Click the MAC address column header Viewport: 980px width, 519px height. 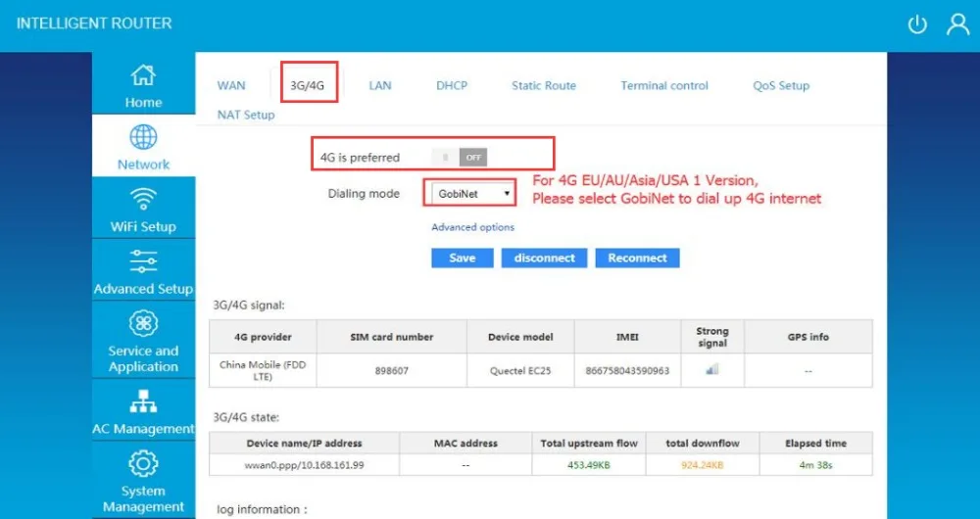(465, 444)
